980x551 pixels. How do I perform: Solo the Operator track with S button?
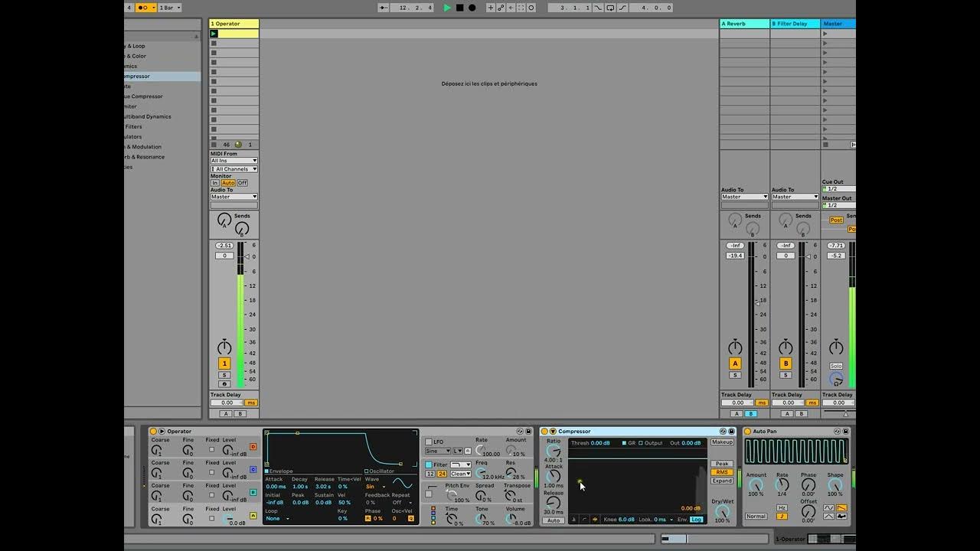[224, 375]
